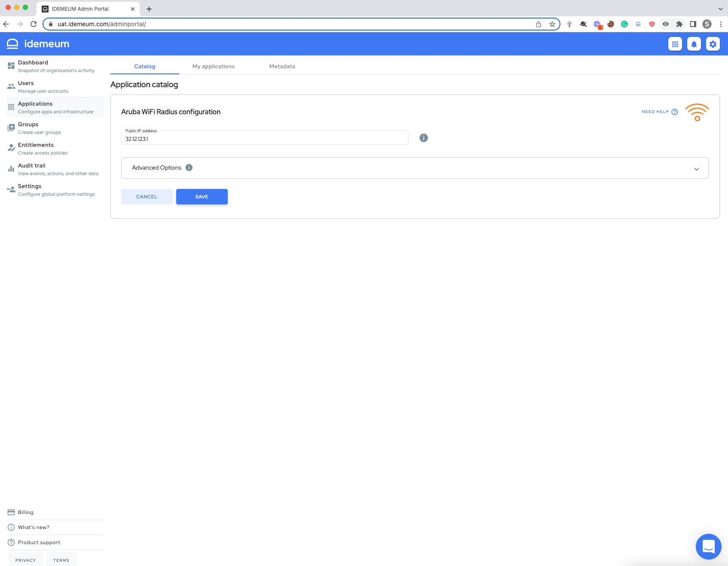Open Dashboard in the sidebar
This screenshot has height=566, width=728.
[55, 66]
